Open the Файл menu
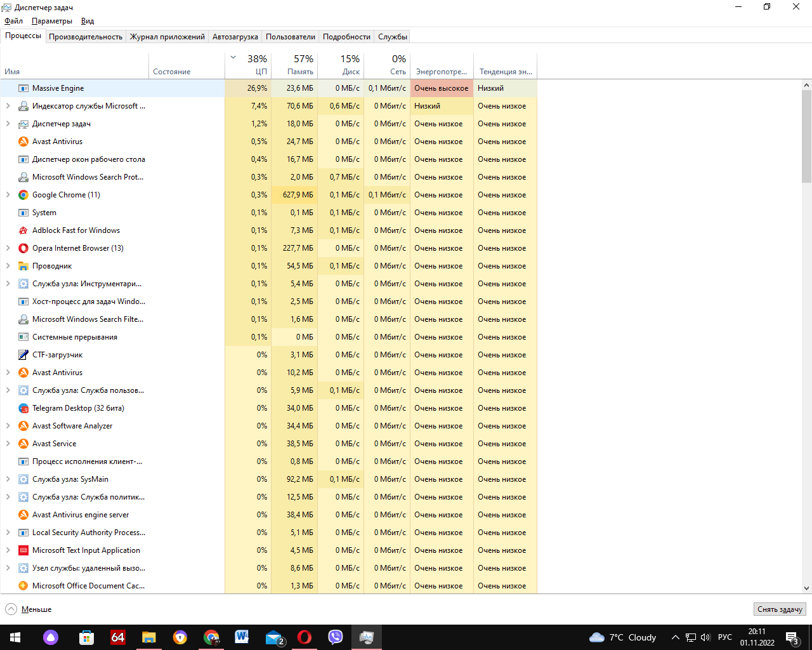Image resolution: width=812 pixels, height=650 pixels. tap(13, 21)
